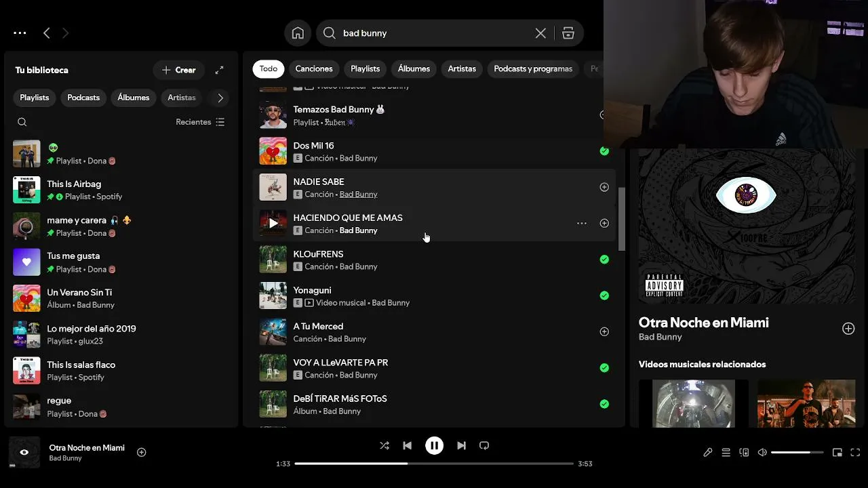Filter library by Artistas chip
Screen dimensions: 868x488
coord(182,98)
